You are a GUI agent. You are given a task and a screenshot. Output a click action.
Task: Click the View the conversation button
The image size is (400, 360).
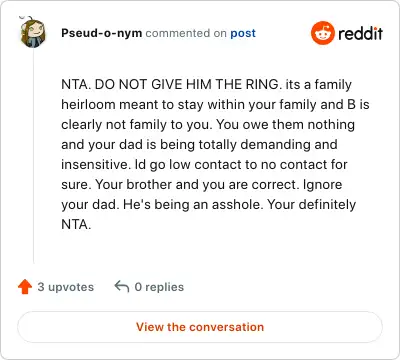(200, 327)
